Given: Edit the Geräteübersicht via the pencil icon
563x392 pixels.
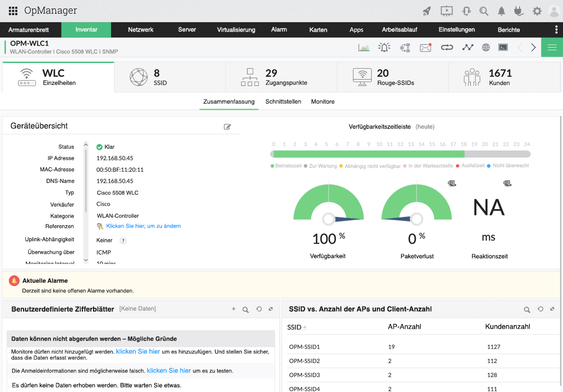Looking at the screenshot, I should click(x=227, y=127).
